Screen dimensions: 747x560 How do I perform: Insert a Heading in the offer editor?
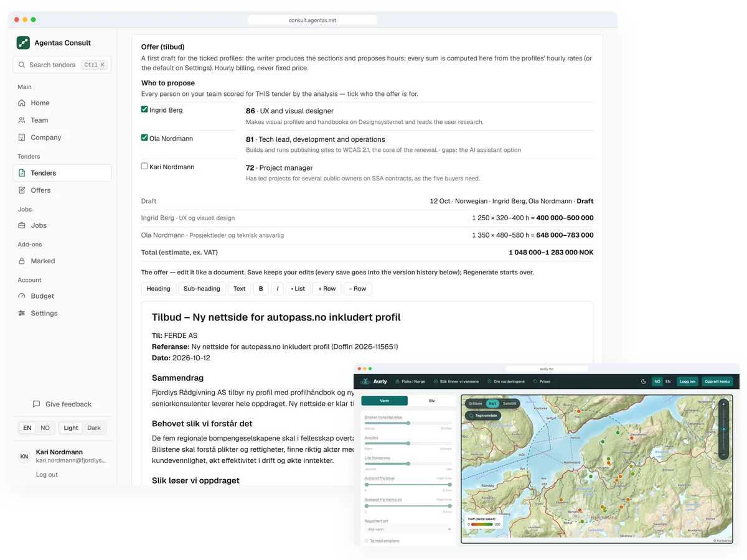click(x=159, y=289)
